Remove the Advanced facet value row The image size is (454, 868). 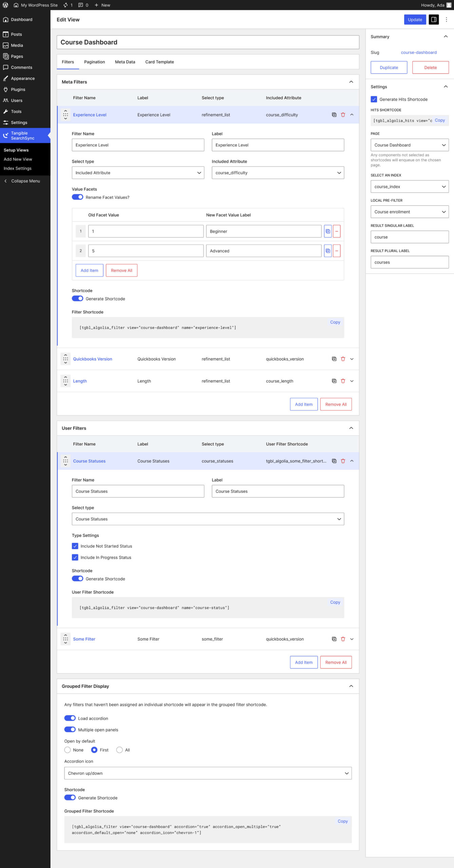pyautogui.click(x=337, y=251)
